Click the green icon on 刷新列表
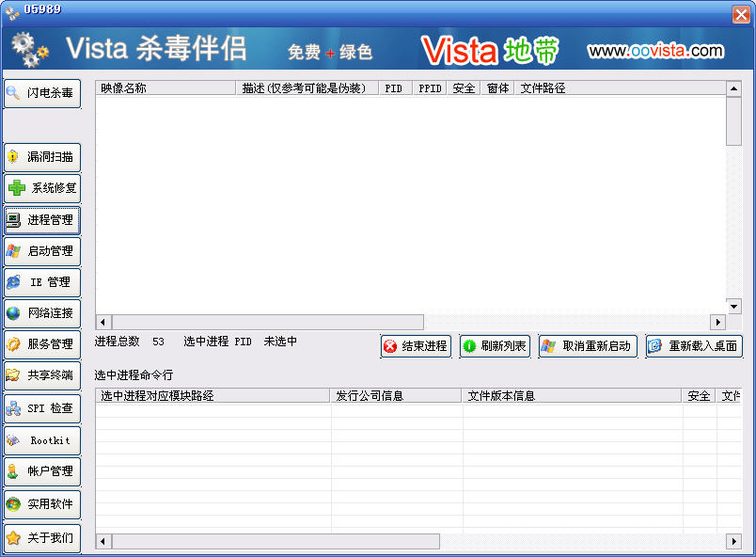 point(469,346)
